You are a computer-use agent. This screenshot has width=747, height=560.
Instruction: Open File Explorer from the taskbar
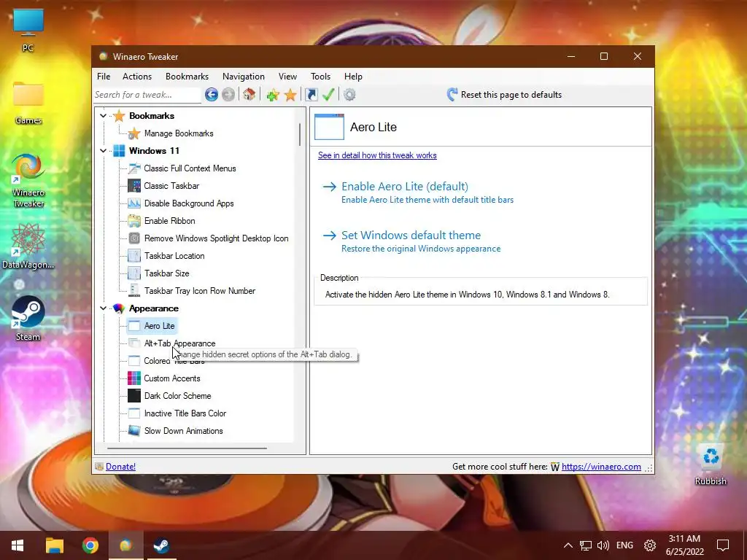(54, 545)
